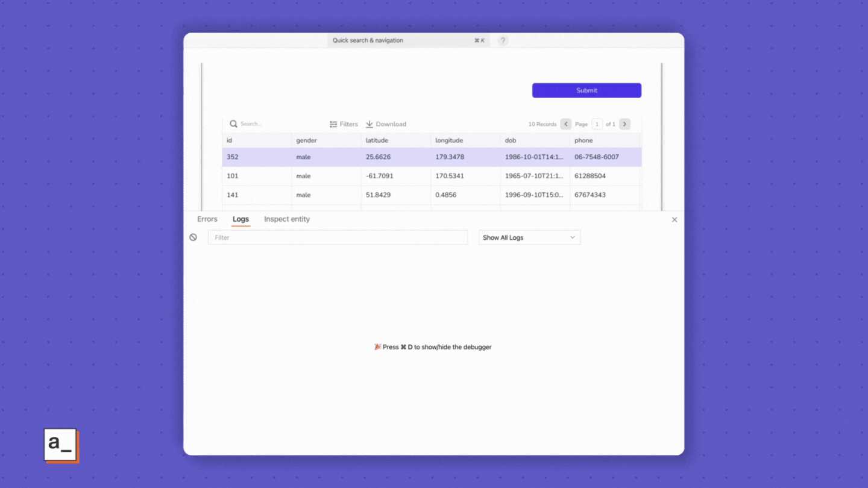868x488 pixels.
Task: Click the Filters sliders icon
Action: pos(333,124)
